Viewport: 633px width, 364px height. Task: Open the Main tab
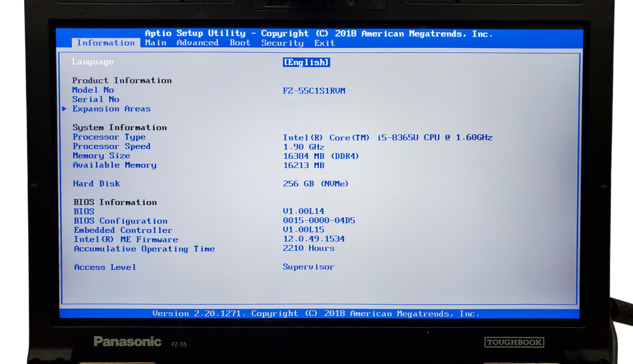coord(156,43)
